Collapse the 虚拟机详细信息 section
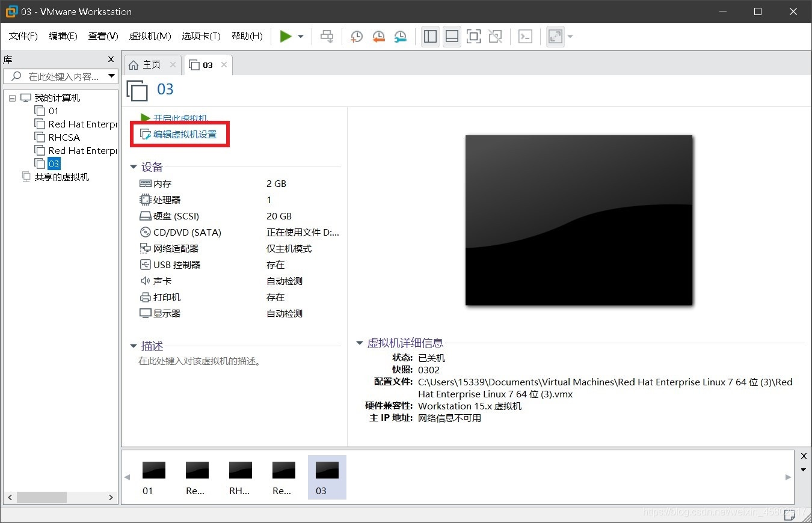 (x=360, y=343)
